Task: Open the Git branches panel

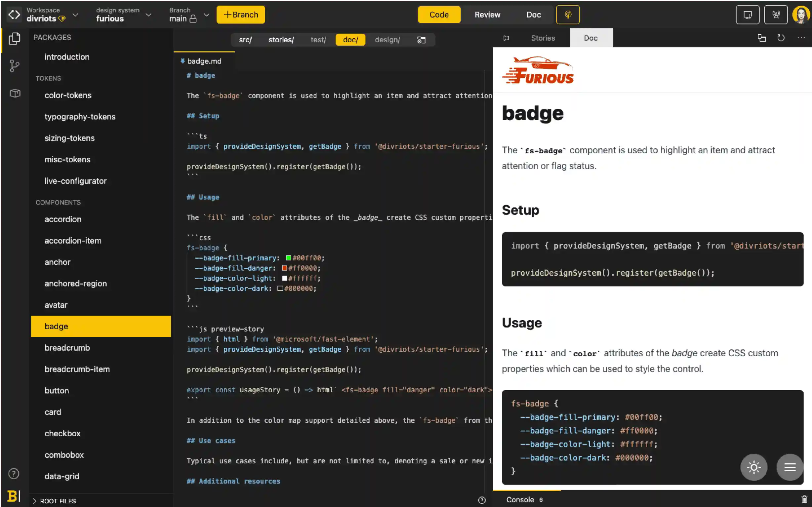Action: click(x=14, y=66)
